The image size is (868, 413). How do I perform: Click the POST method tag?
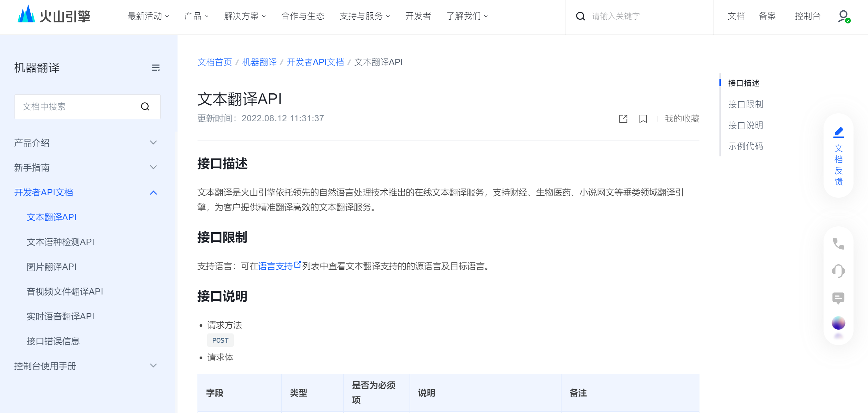click(220, 340)
